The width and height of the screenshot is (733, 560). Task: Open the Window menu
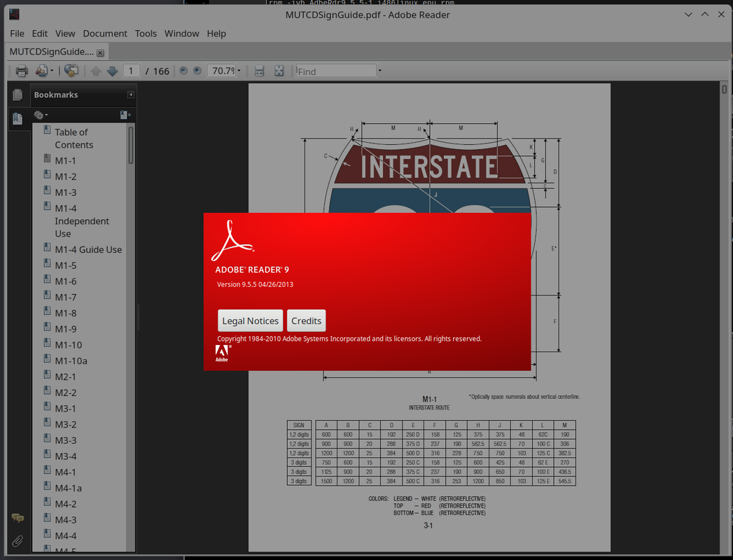(x=182, y=34)
